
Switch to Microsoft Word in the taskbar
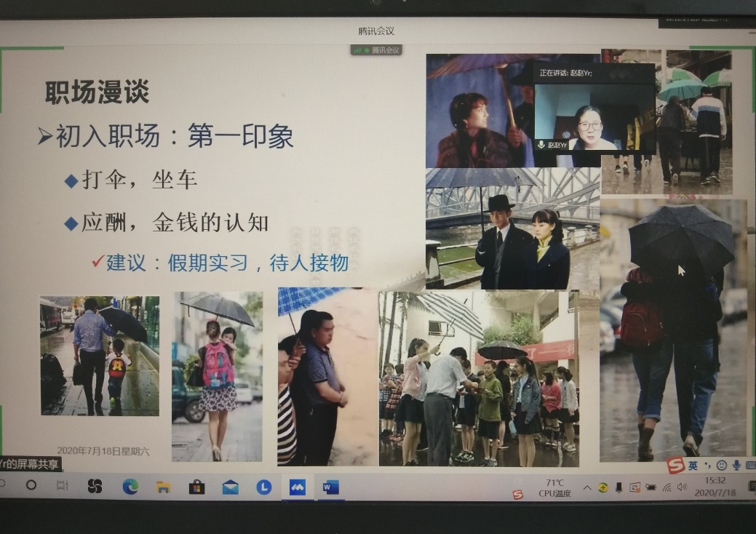330,487
